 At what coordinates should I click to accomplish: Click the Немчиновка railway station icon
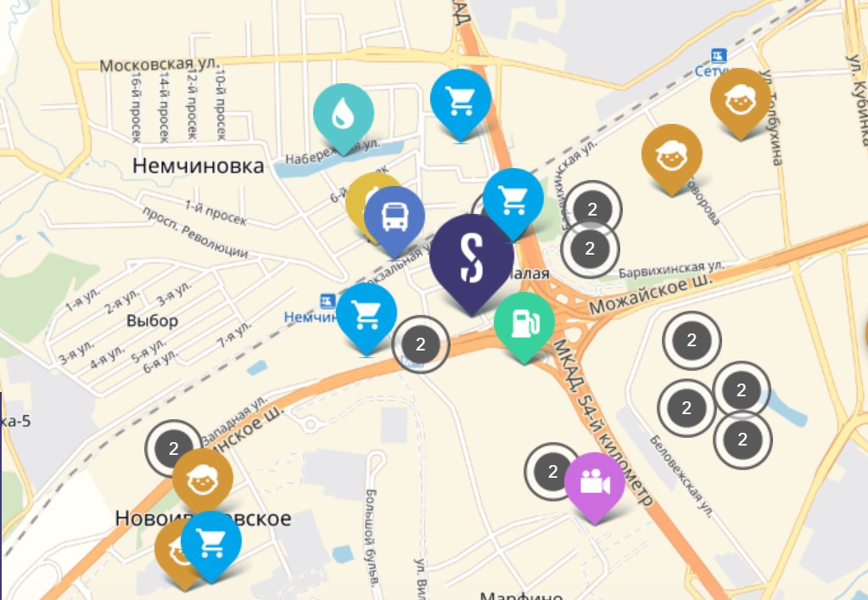pyautogui.click(x=328, y=301)
